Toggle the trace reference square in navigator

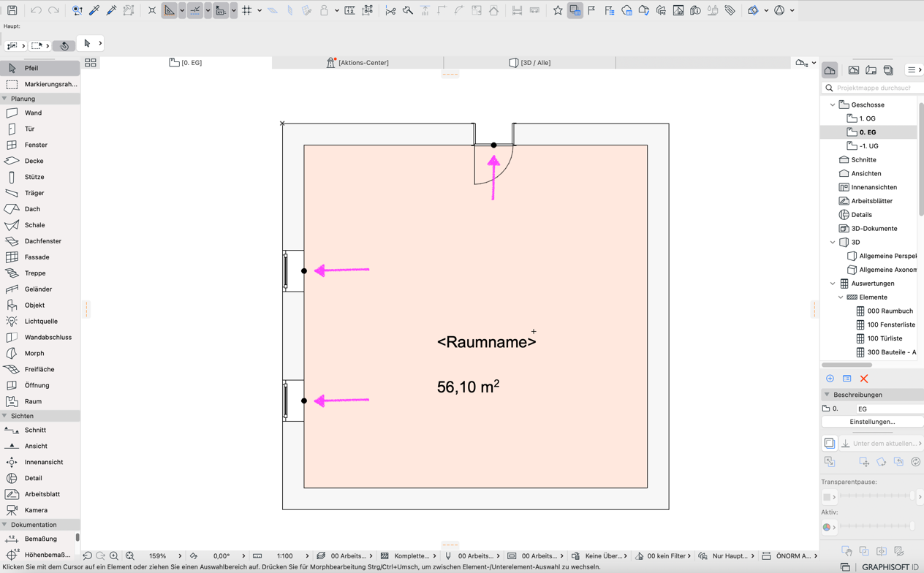pos(830,444)
